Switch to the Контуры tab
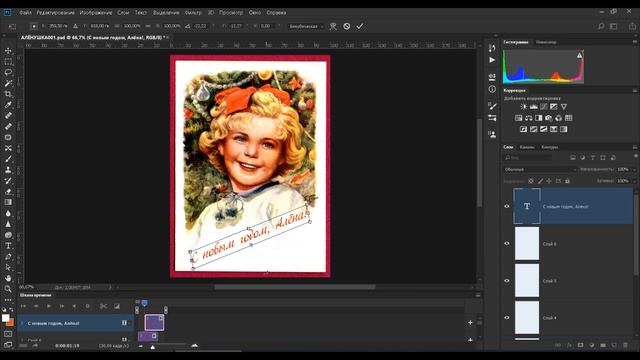The height and width of the screenshot is (360, 640). pyautogui.click(x=549, y=147)
